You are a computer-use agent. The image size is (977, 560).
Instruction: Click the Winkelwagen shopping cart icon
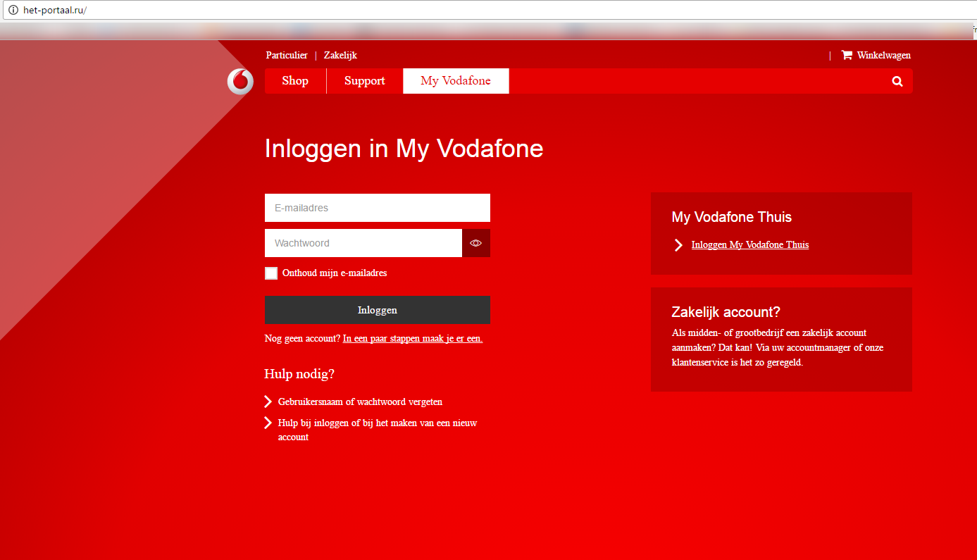pyautogui.click(x=847, y=55)
